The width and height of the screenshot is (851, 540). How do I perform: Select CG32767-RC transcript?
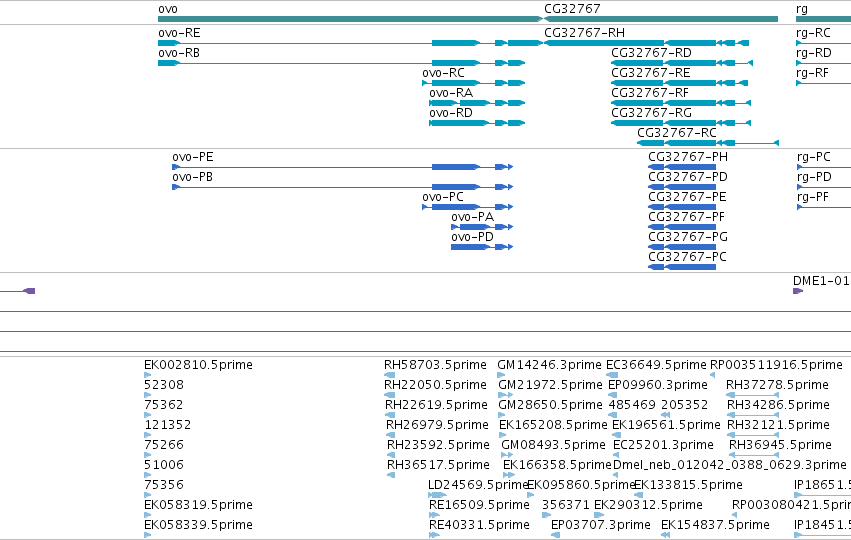(x=708, y=143)
